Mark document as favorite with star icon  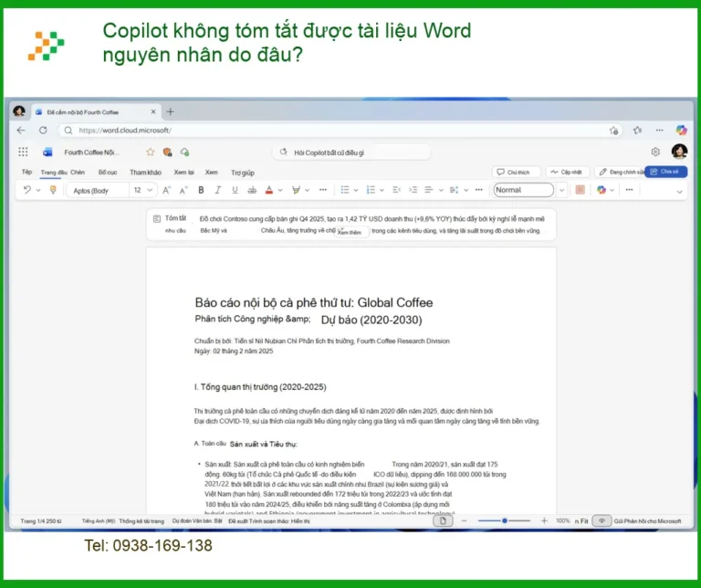151,152
